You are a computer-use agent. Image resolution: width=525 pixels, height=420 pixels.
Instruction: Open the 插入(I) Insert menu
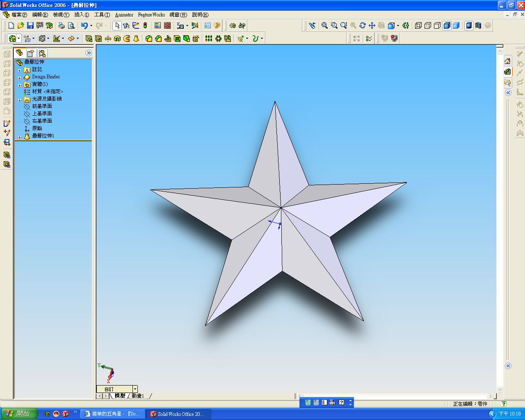click(x=82, y=15)
